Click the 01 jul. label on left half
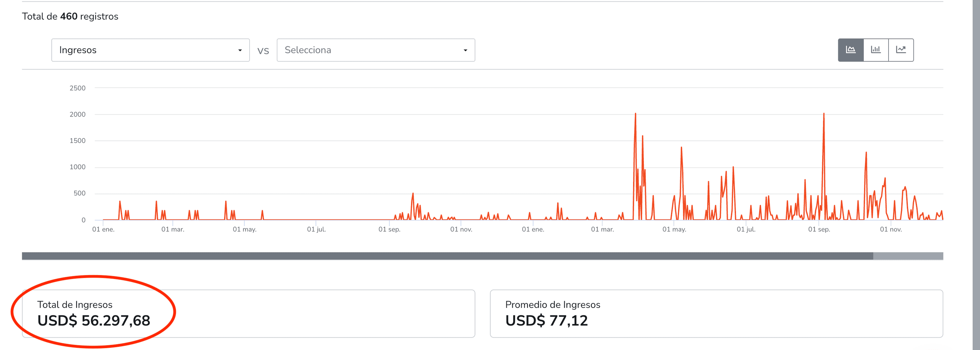 316,229
